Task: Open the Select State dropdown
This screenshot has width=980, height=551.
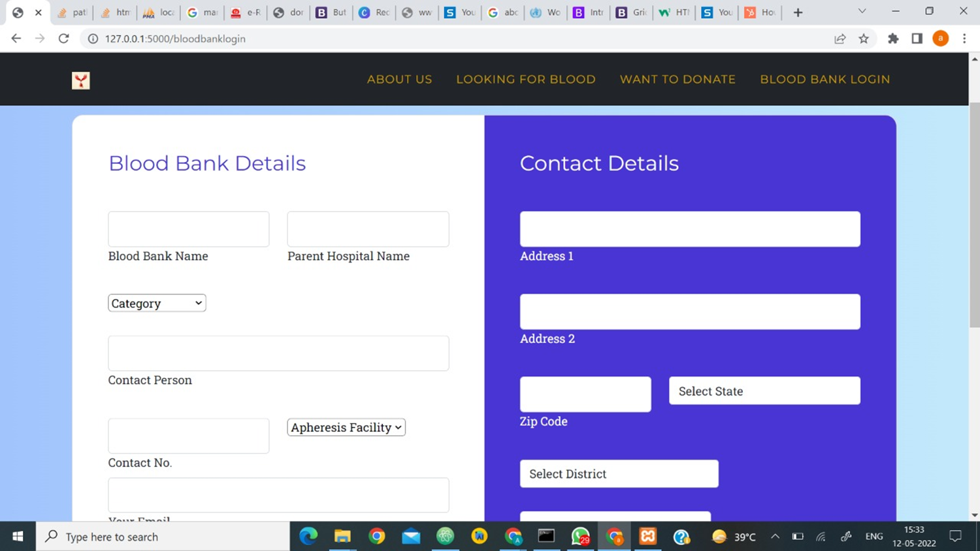Action: point(764,391)
